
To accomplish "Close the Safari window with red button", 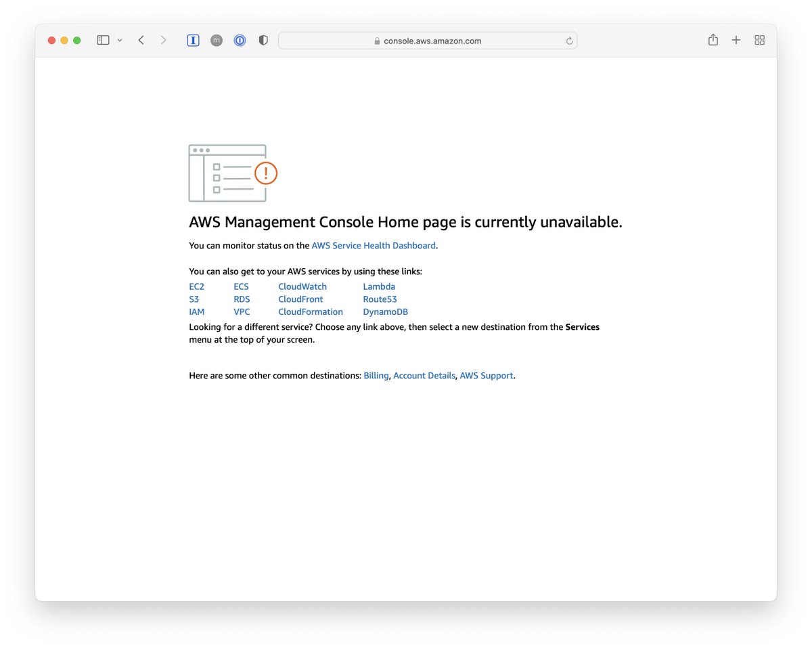I will [x=51, y=41].
